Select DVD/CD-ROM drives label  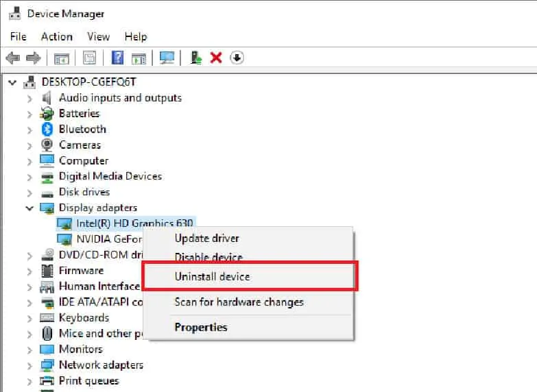101,255
